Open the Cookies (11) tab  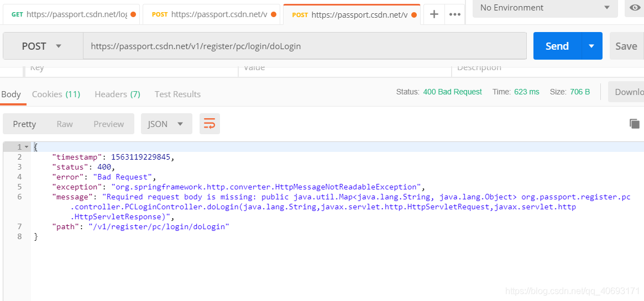coord(56,94)
